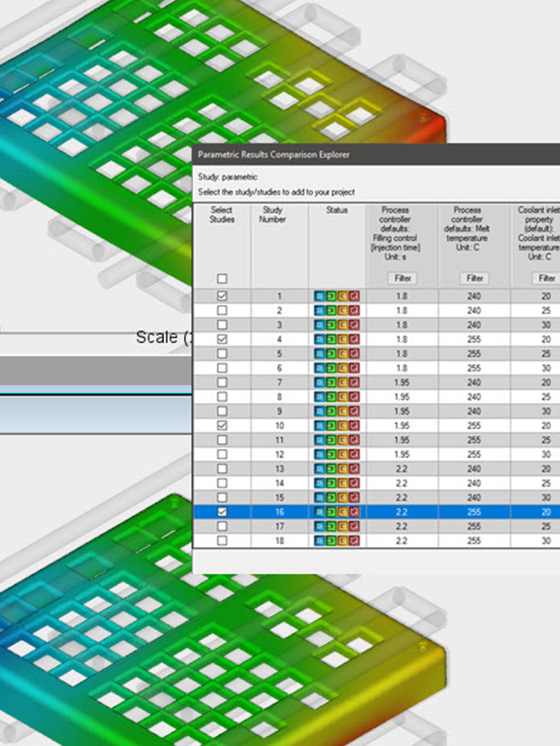
Task: Uncheck the checkbox for study 1
Action: [x=222, y=296]
